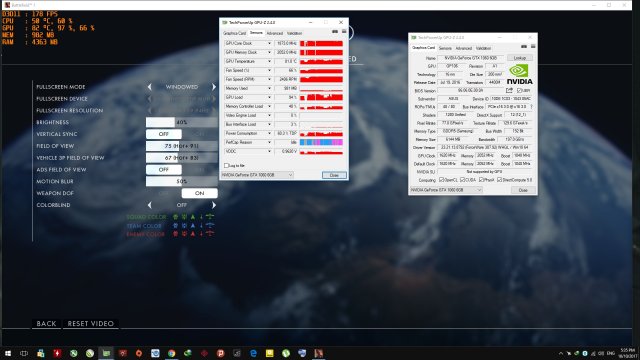
Task: Click the Battlefield 1 taskbar icon
Action: pos(318,353)
